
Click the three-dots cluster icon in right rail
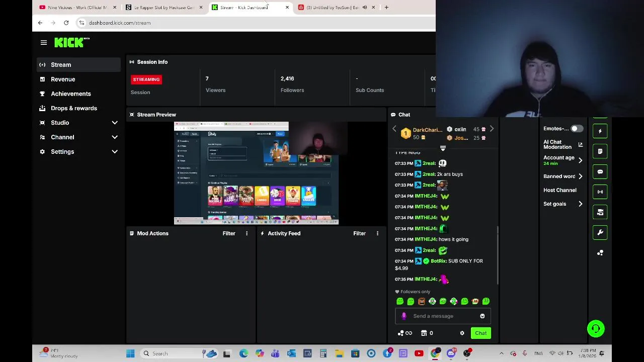pyautogui.click(x=600, y=253)
